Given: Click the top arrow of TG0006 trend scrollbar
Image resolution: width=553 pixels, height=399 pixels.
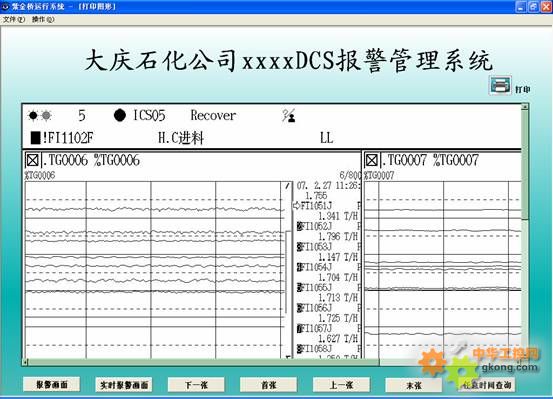Looking at the screenshot, I should pos(288,186).
